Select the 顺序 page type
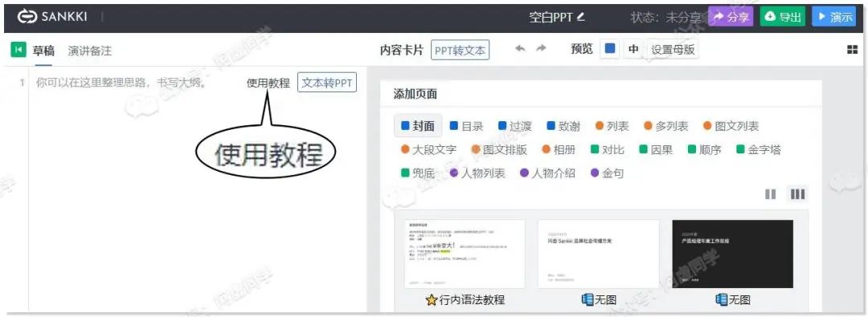 [705, 149]
